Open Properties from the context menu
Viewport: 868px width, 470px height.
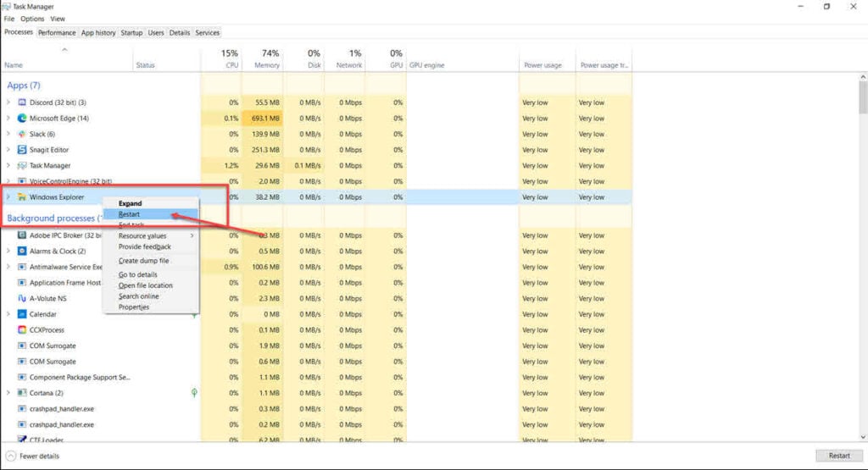(151, 307)
